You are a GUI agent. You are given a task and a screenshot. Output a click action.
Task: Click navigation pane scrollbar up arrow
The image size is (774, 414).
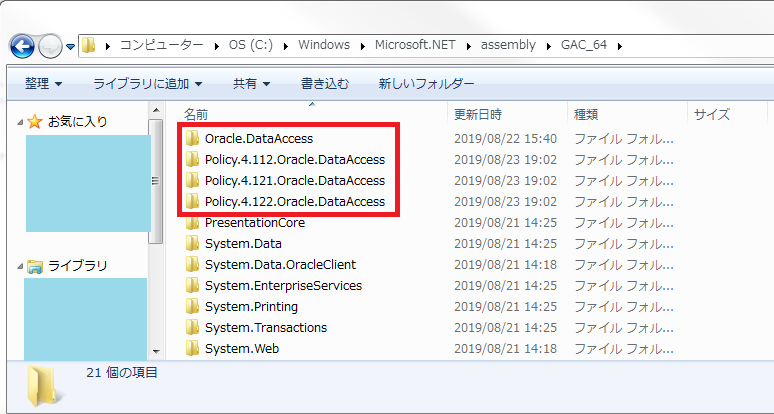pos(156,111)
